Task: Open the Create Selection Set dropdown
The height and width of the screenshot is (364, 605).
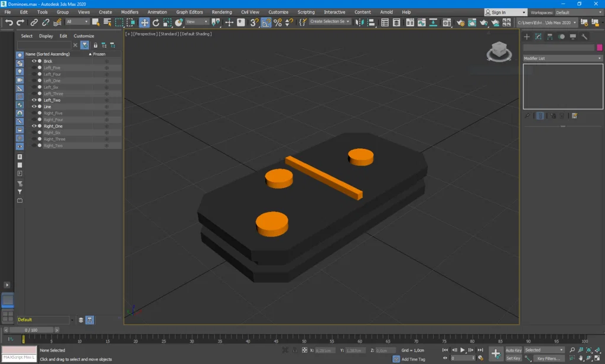Action: point(330,22)
